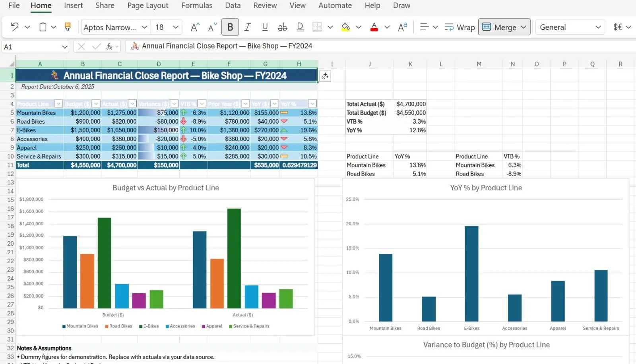Click the Decrease Font Size icon
Viewport: 636px width, 364px height.
(212, 27)
